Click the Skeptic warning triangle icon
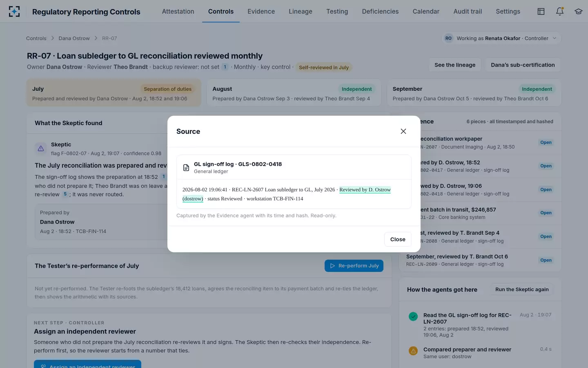Screen dimensions: 588x368 (41, 148)
